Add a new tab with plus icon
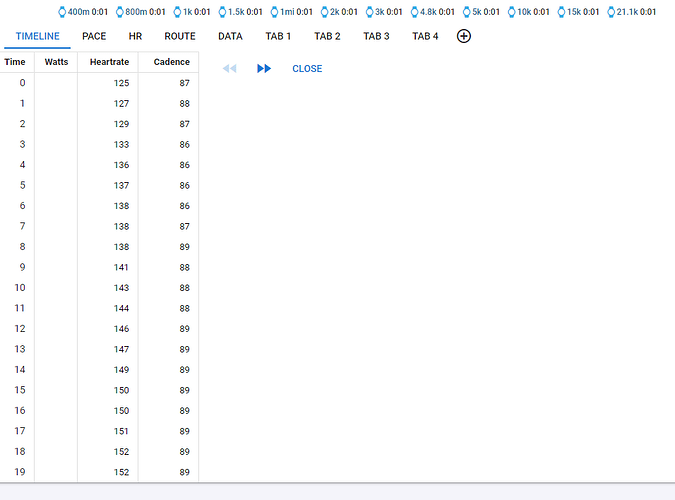Screen dimensions: 675x500 [x=464, y=36]
